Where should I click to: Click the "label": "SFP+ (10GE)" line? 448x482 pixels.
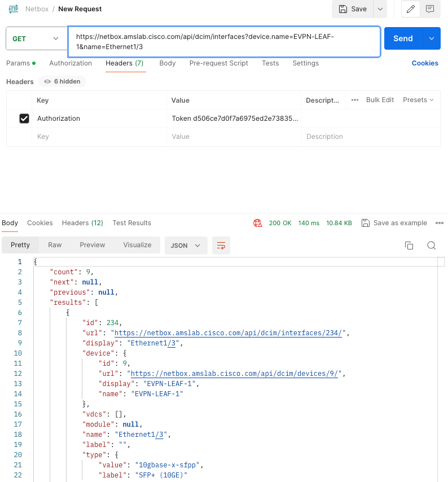143,475
